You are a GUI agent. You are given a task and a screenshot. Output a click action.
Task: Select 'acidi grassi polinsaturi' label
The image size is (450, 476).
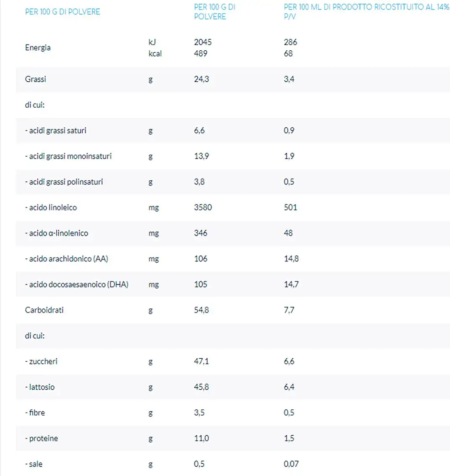[64, 182]
